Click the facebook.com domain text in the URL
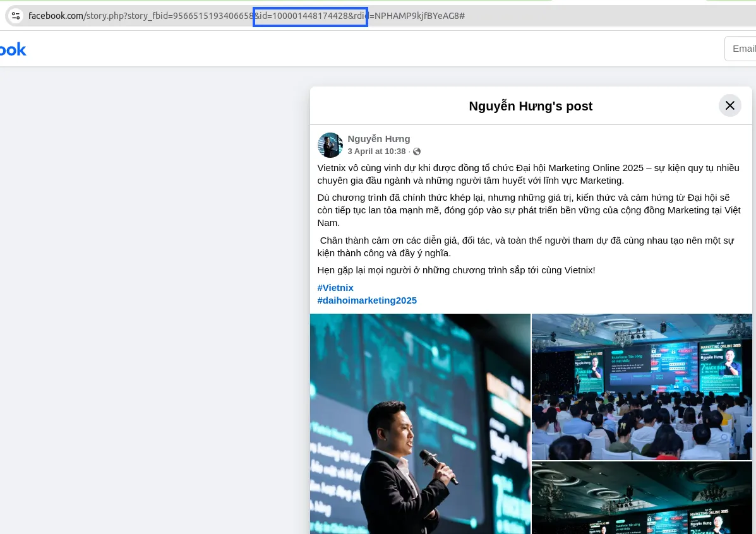756x534 pixels. [x=56, y=16]
